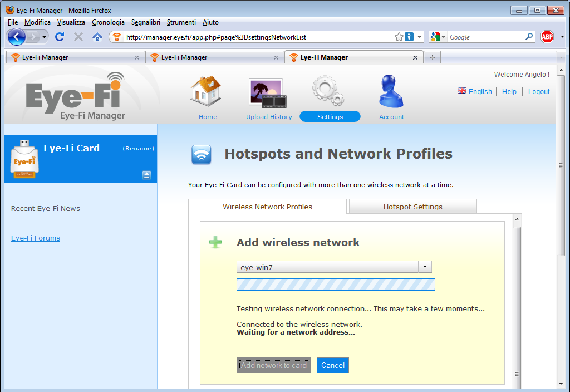Click the Settings gears icon

point(328,90)
